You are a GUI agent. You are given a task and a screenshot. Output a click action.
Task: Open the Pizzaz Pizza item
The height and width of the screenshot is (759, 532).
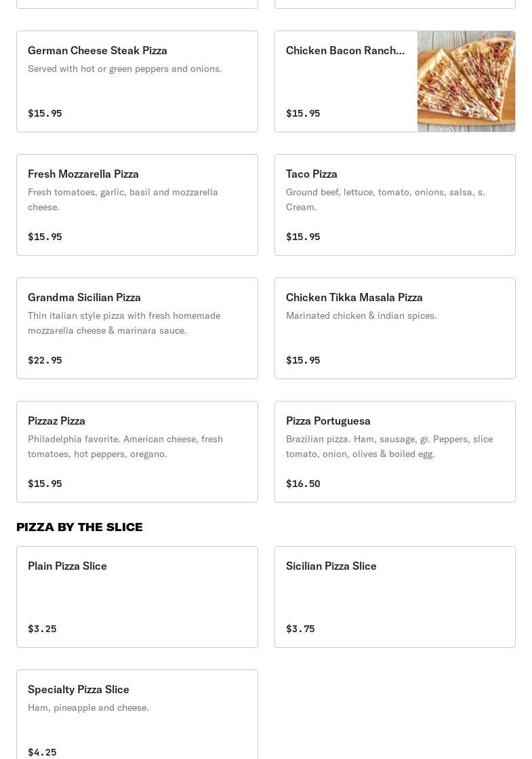(x=137, y=452)
